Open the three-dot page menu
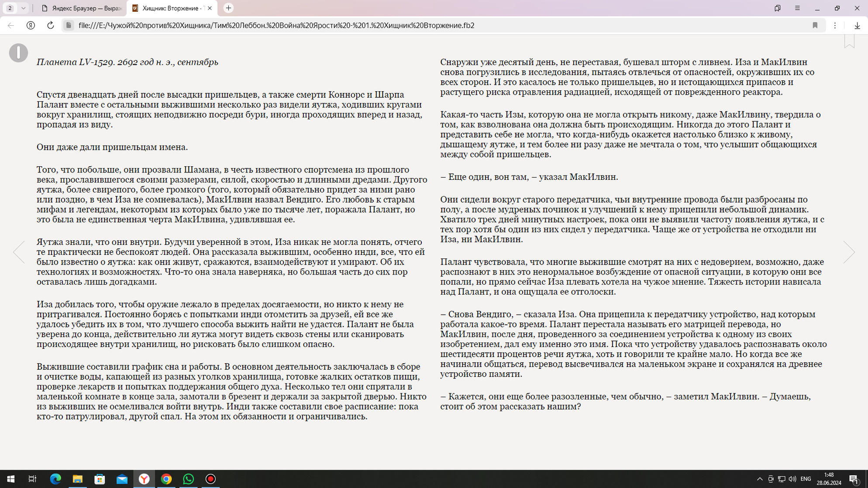The width and height of the screenshot is (868, 488). point(835,25)
